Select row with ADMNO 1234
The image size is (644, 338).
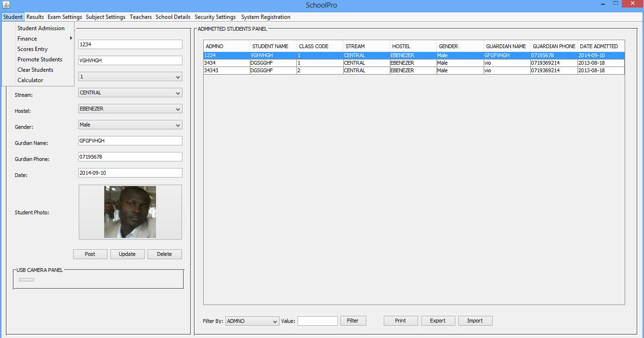click(x=414, y=56)
